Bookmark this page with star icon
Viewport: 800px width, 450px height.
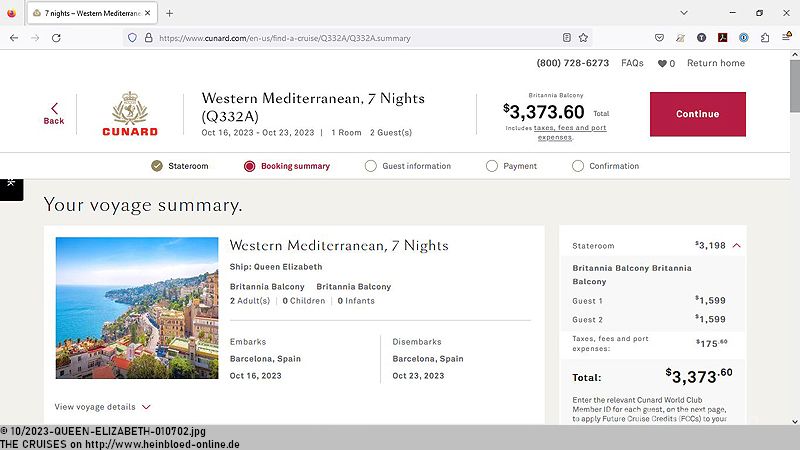point(583,37)
